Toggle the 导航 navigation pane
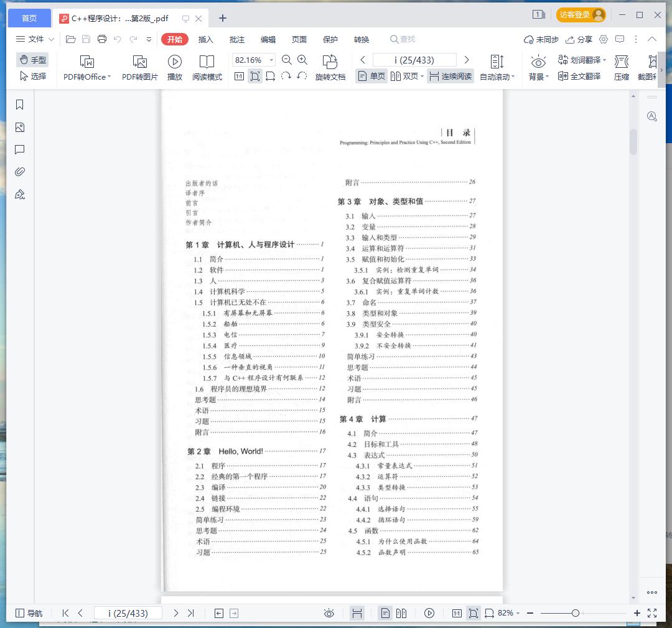 point(29,613)
